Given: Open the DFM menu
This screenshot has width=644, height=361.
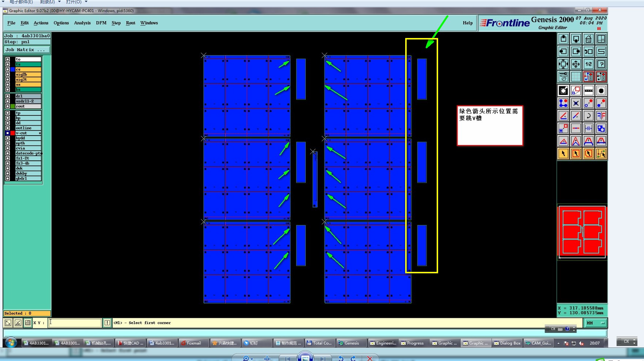Looking at the screenshot, I should 101,23.
